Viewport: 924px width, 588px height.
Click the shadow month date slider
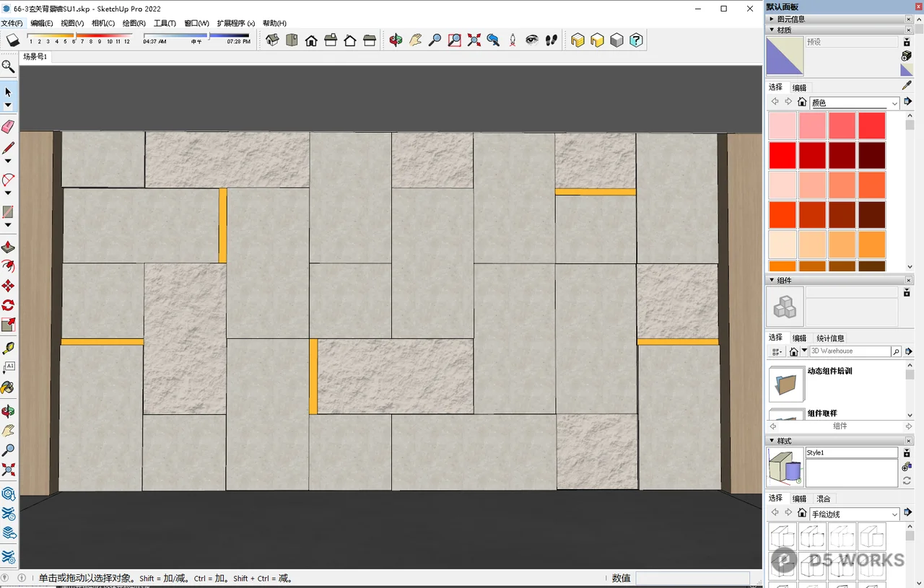(x=79, y=35)
